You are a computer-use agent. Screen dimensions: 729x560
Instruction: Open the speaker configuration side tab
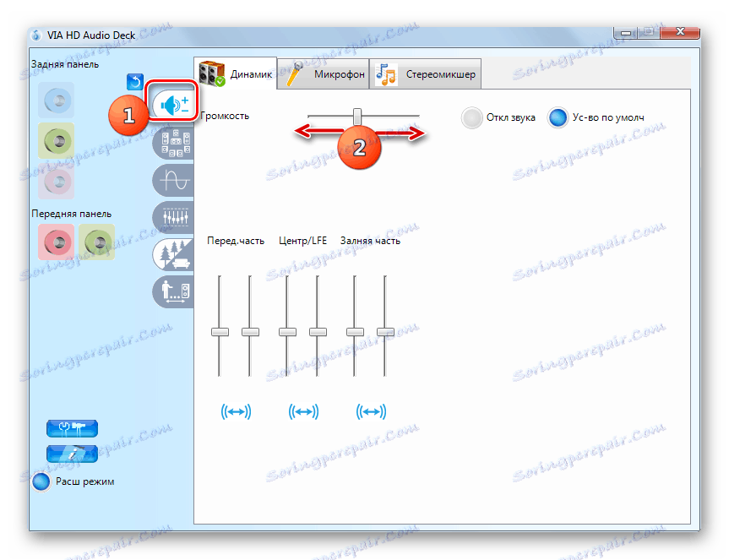point(174,143)
